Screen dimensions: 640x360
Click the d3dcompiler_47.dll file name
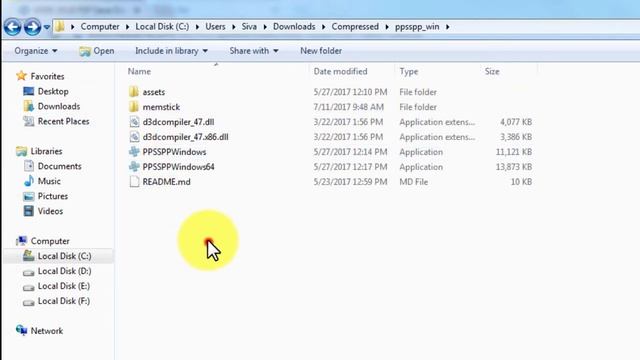tap(178, 122)
